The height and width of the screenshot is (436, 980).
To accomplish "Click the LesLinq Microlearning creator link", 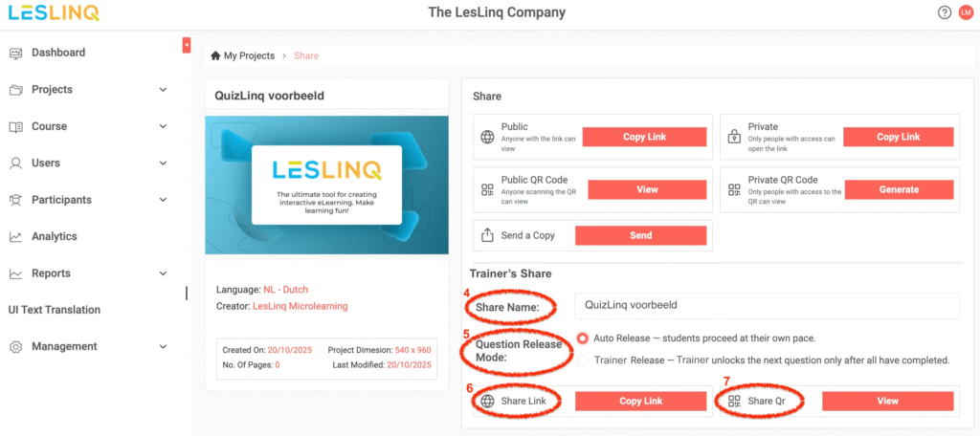I will [300, 306].
